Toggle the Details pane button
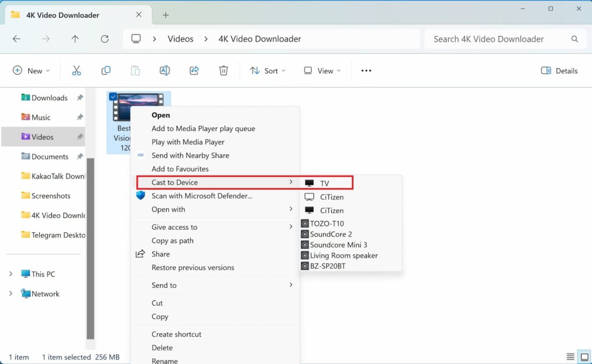 559,70
